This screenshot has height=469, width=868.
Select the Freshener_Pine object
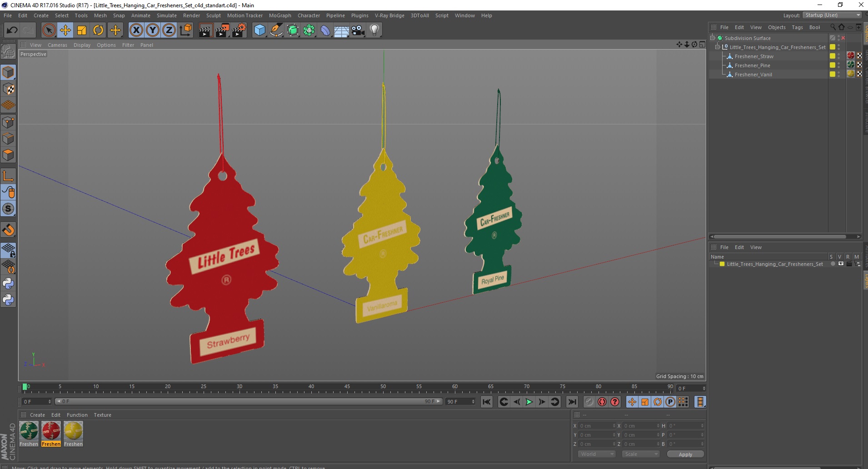click(752, 65)
